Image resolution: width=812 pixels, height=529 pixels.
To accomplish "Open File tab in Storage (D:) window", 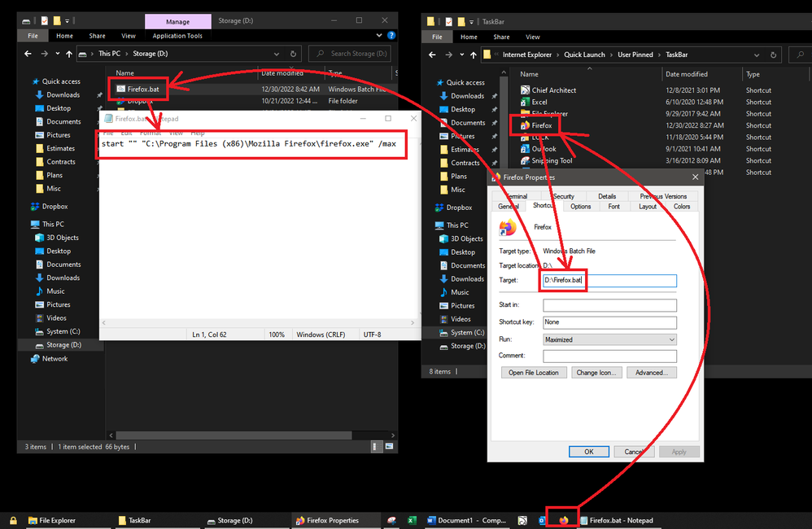I will [33, 36].
